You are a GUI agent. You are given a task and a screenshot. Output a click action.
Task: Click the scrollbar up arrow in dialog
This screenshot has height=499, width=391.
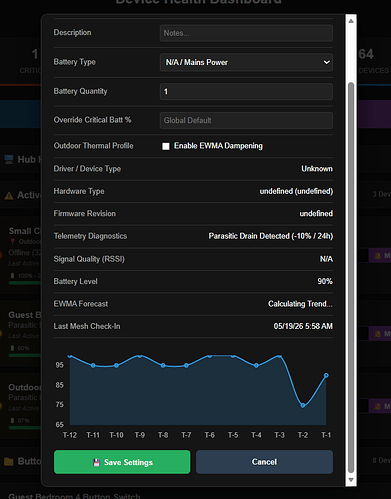click(x=351, y=21)
